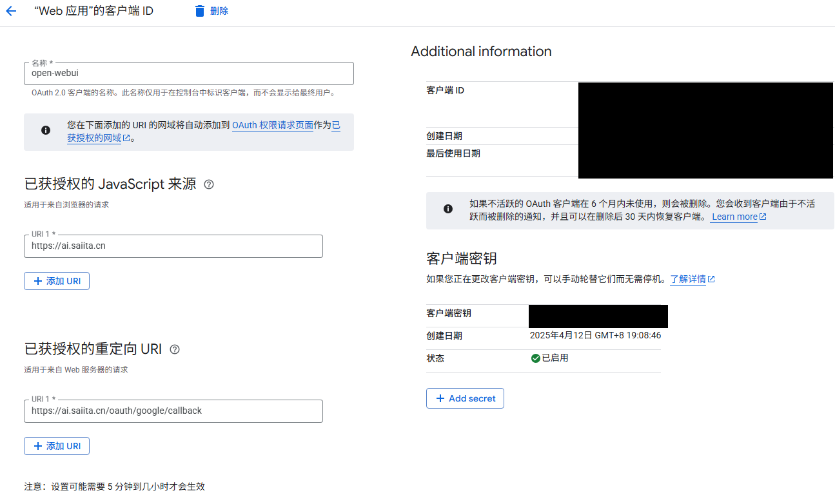Click the info icon in the URI notice
This screenshot has width=835, height=504.
tap(45, 130)
